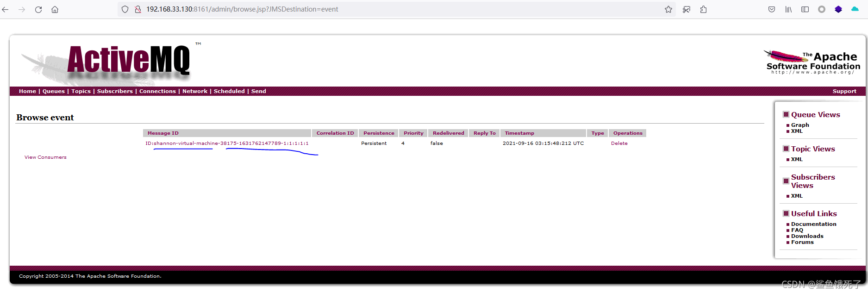Click the Operations column header

[628, 133]
